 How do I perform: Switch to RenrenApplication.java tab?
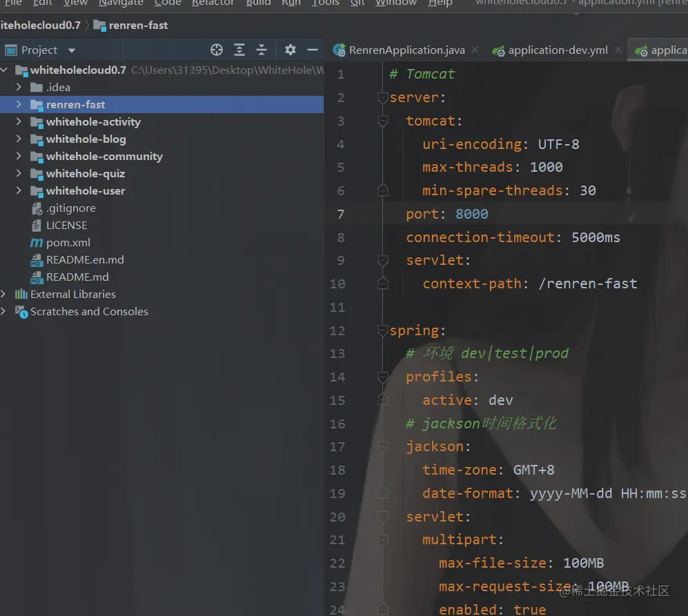point(406,50)
